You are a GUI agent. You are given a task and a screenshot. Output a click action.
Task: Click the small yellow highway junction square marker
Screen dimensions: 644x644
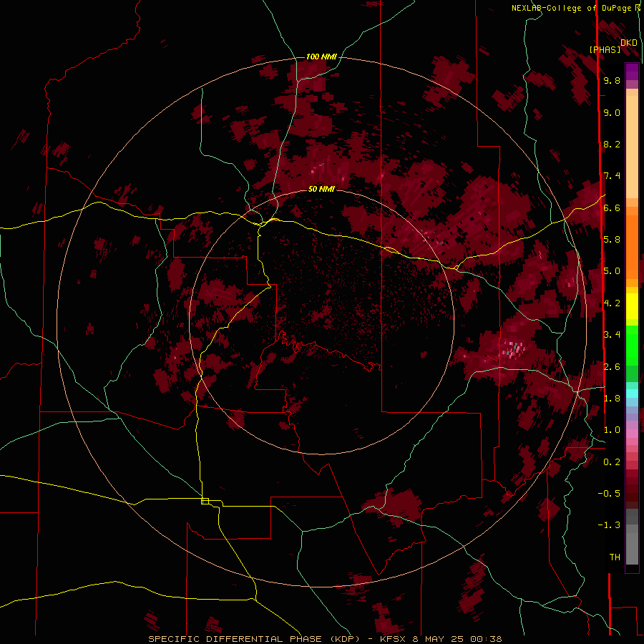pos(205,501)
